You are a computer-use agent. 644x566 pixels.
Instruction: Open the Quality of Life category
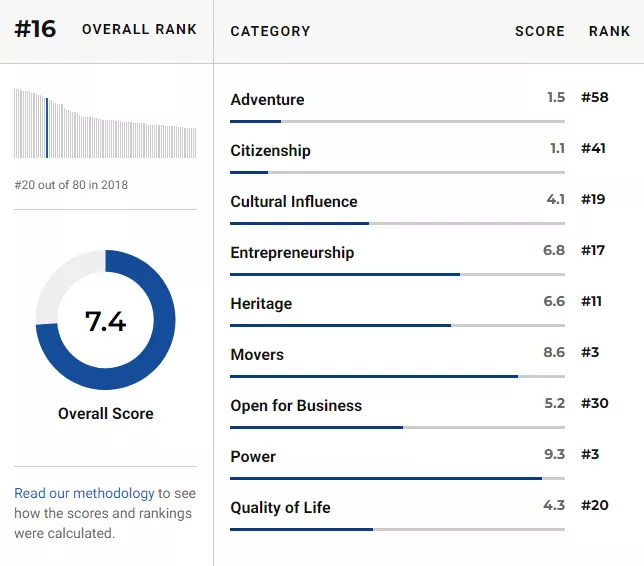click(280, 507)
